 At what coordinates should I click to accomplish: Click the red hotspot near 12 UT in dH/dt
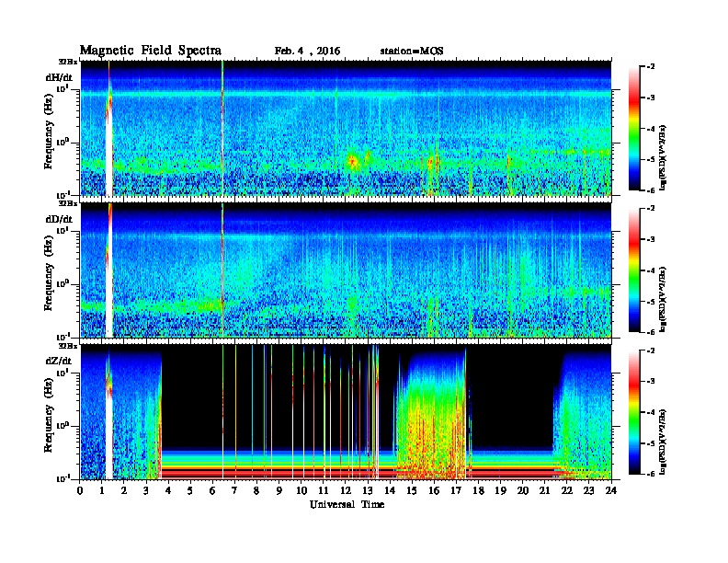(352, 161)
